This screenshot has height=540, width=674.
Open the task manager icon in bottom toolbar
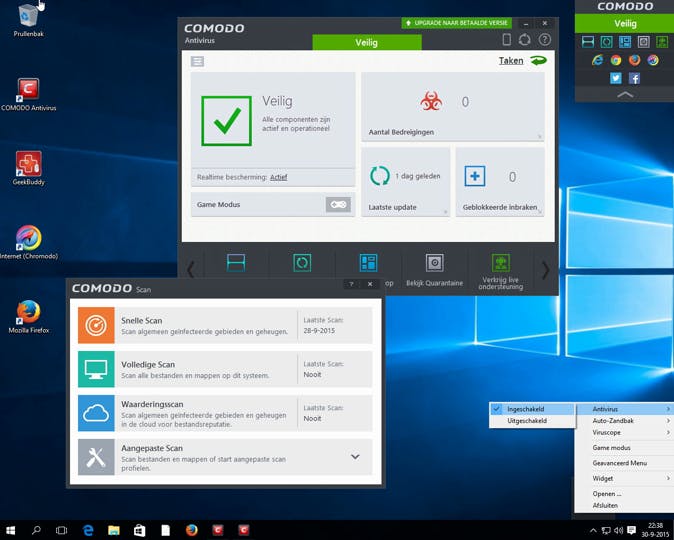(x=368, y=263)
